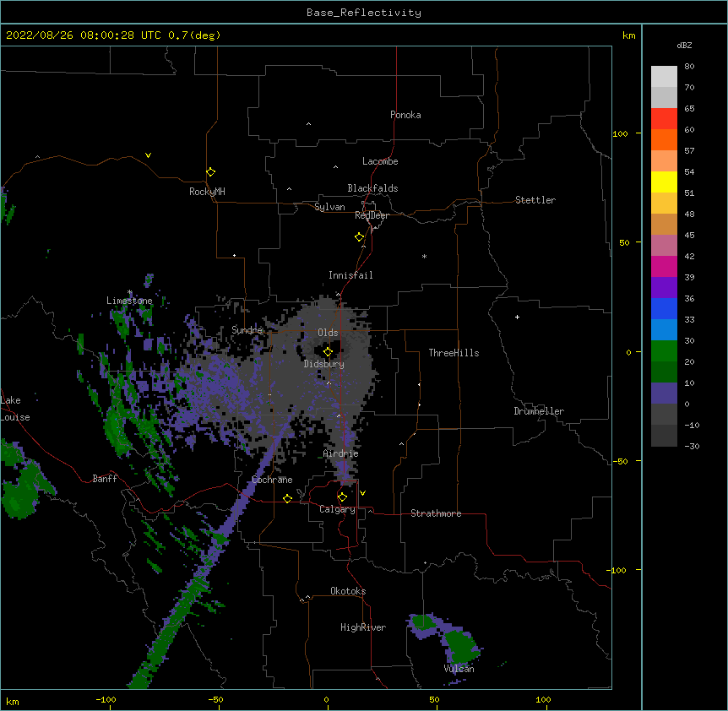
Task: Click the gray clutter ring around Olds
Action: (328, 352)
